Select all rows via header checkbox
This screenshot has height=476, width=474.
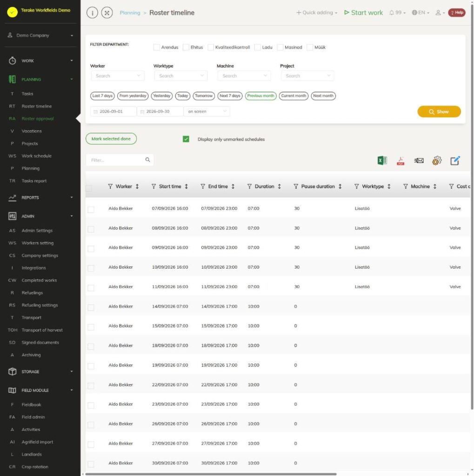(89, 189)
